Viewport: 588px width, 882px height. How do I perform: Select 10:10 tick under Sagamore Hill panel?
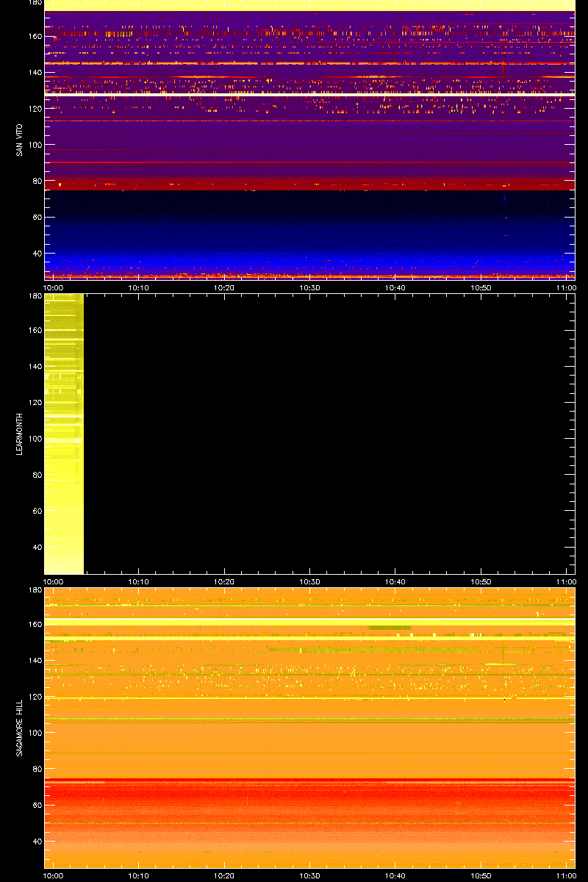click(139, 875)
